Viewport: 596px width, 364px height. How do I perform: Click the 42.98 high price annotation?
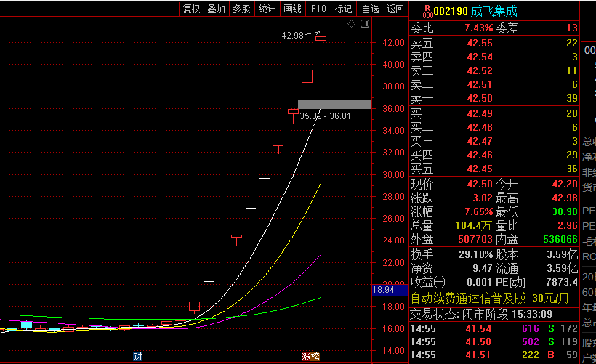292,36
